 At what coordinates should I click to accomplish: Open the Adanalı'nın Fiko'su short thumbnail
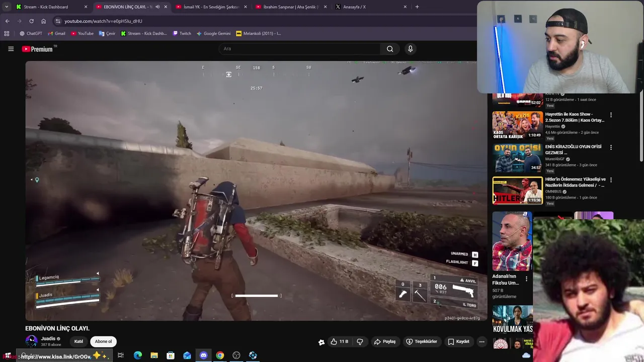pos(512,241)
